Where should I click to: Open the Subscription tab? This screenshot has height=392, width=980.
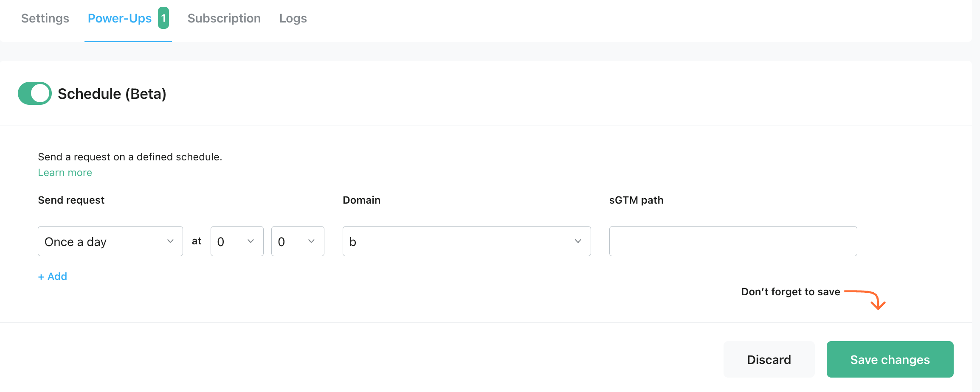pos(224,18)
